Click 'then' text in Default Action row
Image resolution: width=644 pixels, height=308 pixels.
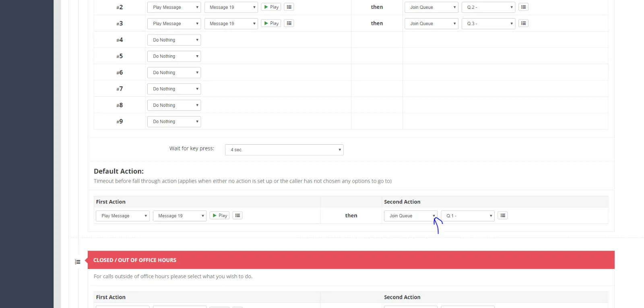point(351,216)
